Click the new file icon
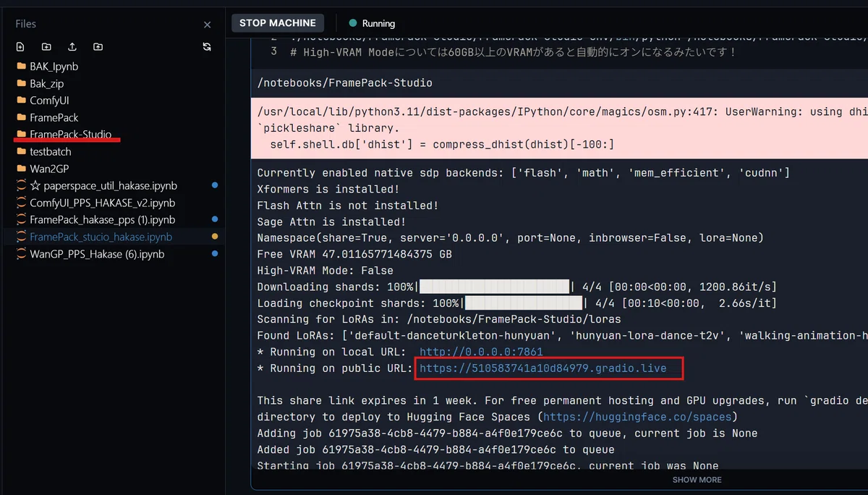 pyautogui.click(x=20, y=47)
